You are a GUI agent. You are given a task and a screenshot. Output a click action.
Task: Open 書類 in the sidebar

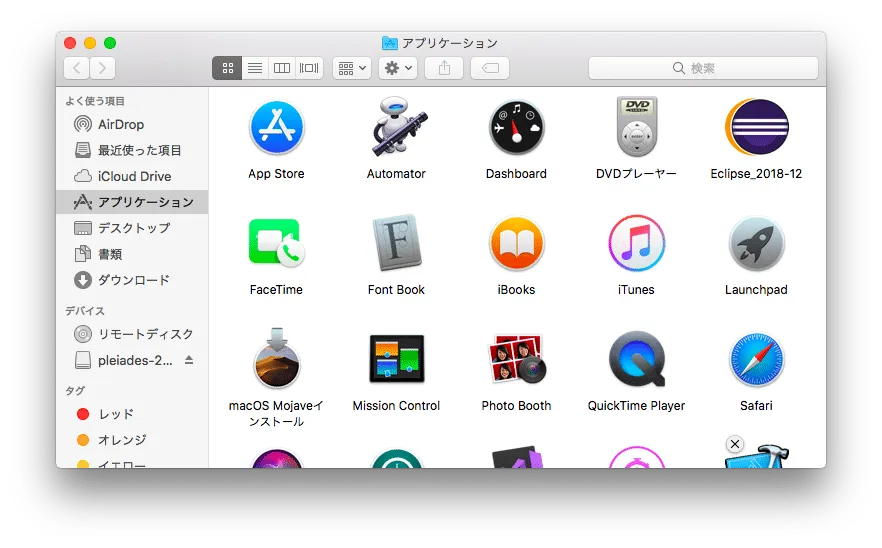pyautogui.click(x=132, y=254)
